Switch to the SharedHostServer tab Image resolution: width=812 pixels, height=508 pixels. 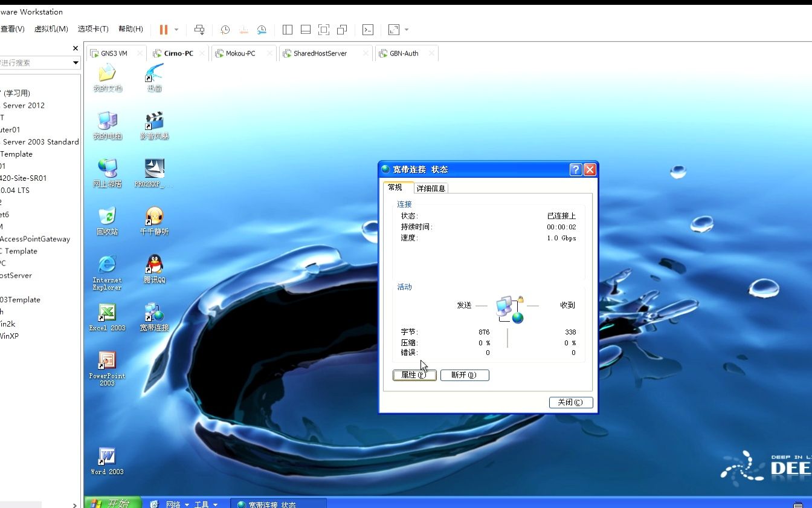pos(320,53)
